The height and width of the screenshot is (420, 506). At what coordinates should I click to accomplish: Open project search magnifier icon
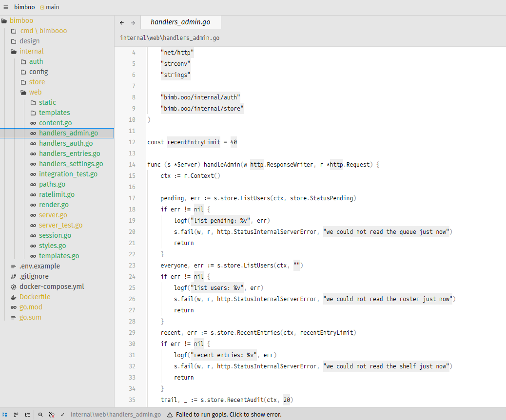40,415
